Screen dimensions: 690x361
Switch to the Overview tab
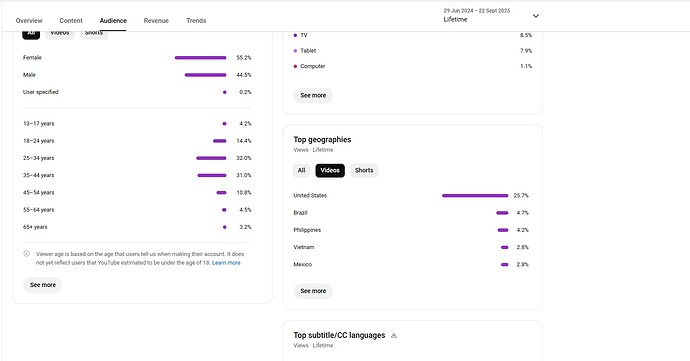coord(29,21)
